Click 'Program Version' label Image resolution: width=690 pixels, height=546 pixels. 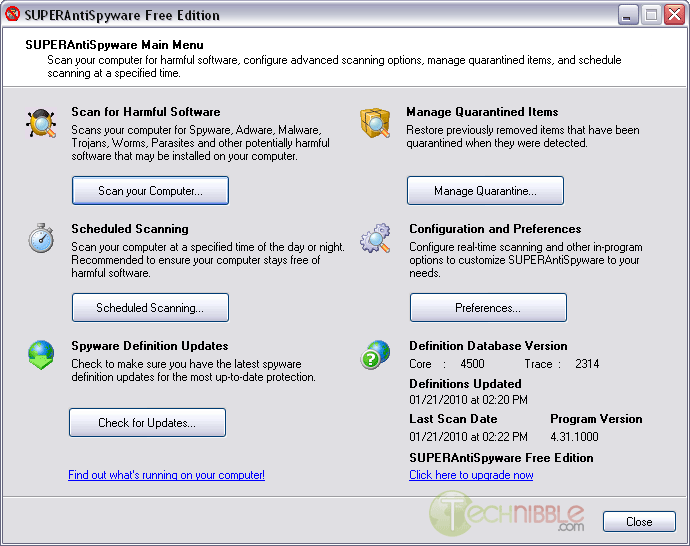(596, 419)
